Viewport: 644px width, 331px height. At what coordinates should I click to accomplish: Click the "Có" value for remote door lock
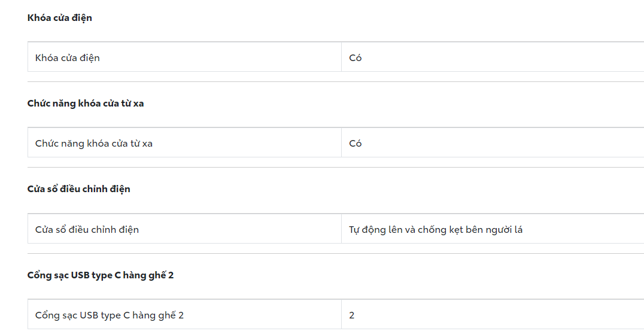(x=356, y=144)
